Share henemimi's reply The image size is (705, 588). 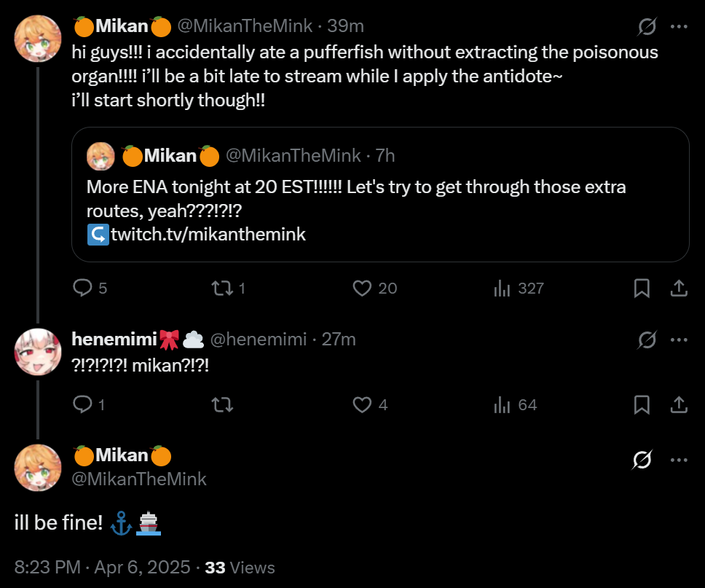pos(679,404)
